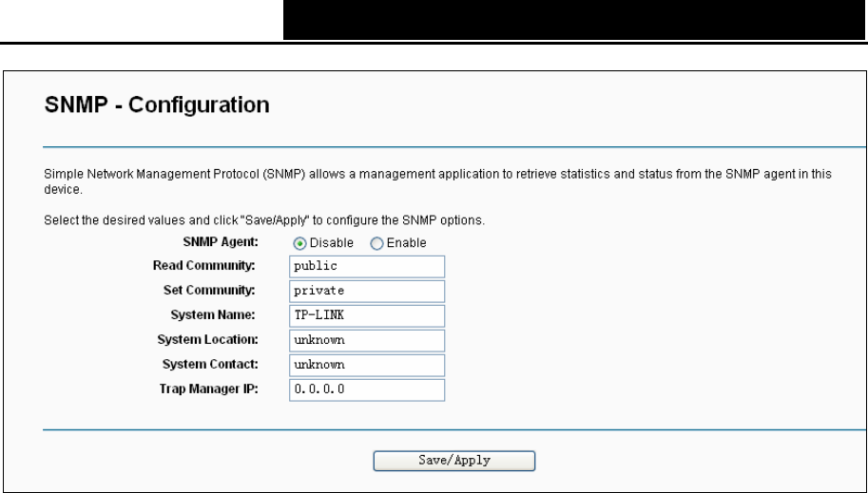868x493 pixels.
Task: Click the Trap Manager IP label
Action: point(209,389)
